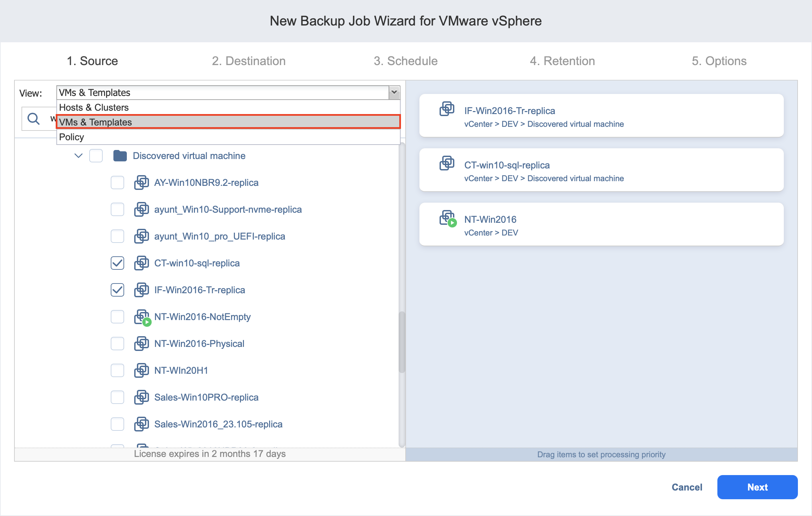Click 'vCenter > DEV' path under NT-Win2016
This screenshot has height=516, width=812.
[491, 233]
